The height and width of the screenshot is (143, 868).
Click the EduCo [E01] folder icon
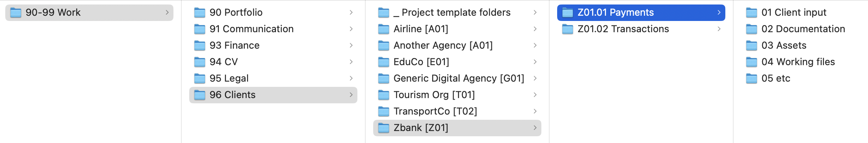click(384, 62)
